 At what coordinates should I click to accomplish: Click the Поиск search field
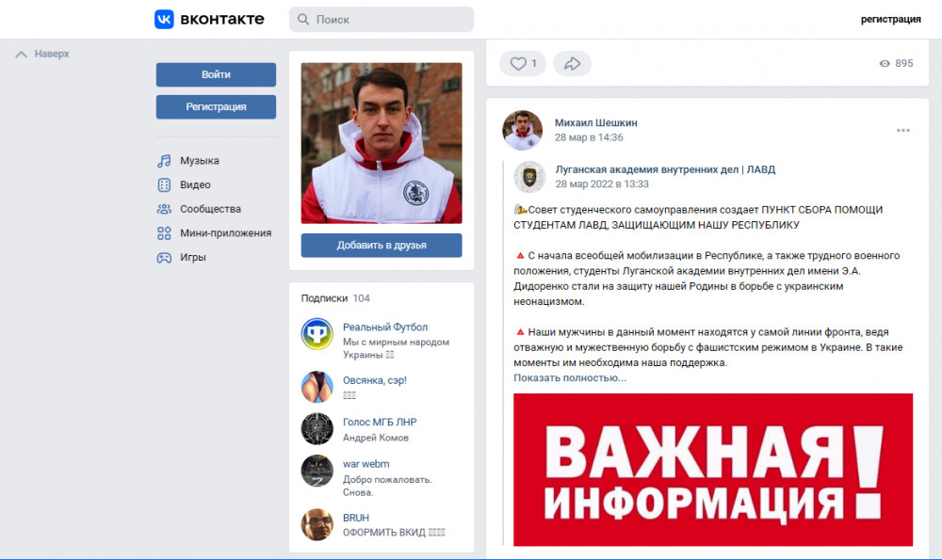point(382,19)
